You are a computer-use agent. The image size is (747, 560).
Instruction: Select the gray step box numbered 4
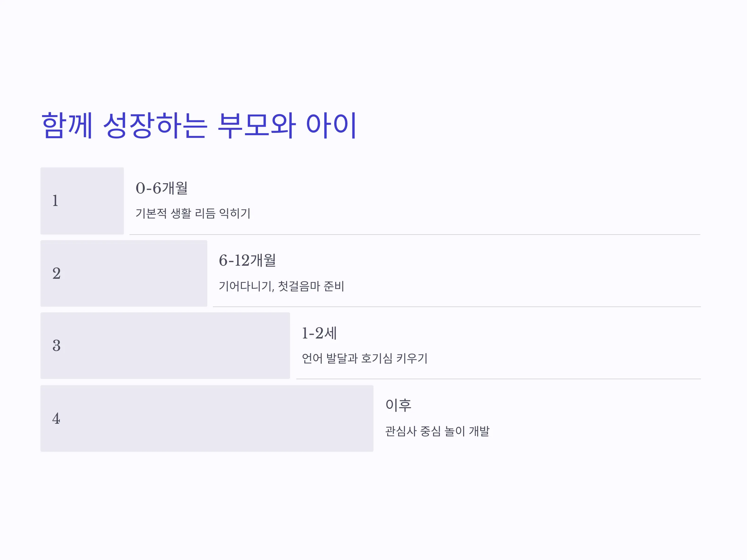[x=207, y=418]
